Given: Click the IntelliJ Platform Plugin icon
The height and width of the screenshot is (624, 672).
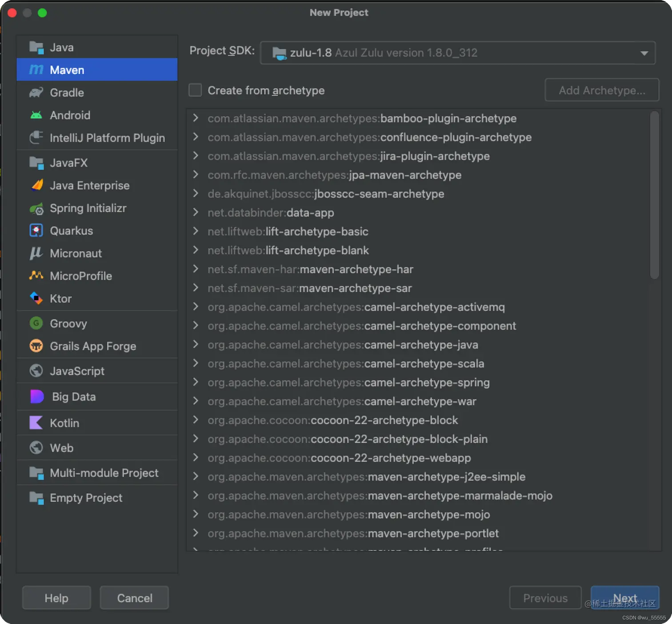Looking at the screenshot, I should (36, 138).
